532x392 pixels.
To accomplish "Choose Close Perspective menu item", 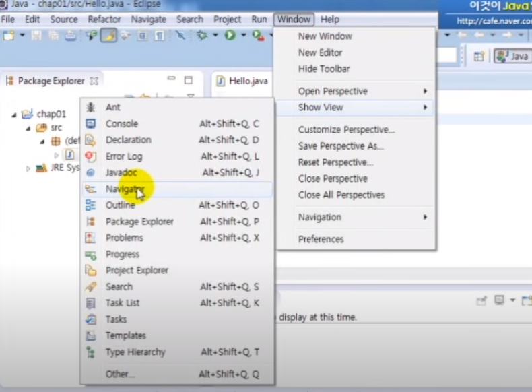I will [x=355, y=178].
